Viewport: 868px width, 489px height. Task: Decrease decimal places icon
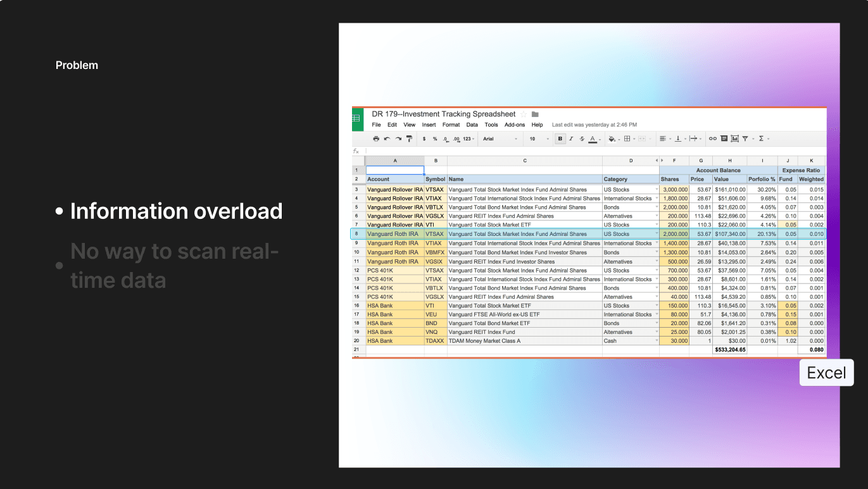446,139
